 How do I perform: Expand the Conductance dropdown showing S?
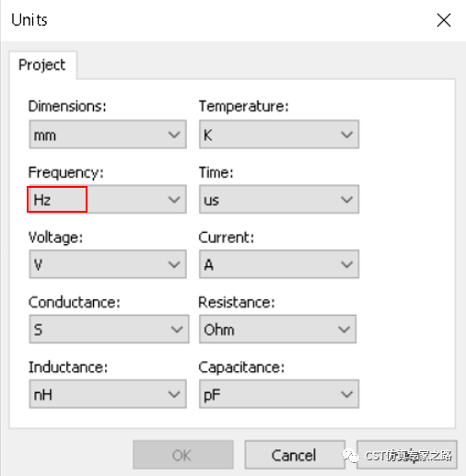109,329
